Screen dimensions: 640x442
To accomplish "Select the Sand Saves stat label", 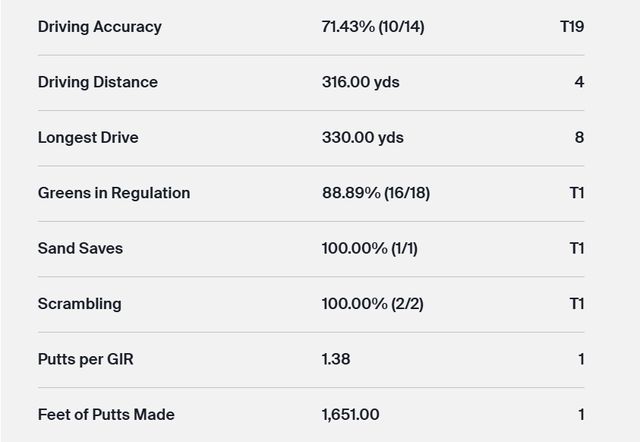I will [80, 248].
